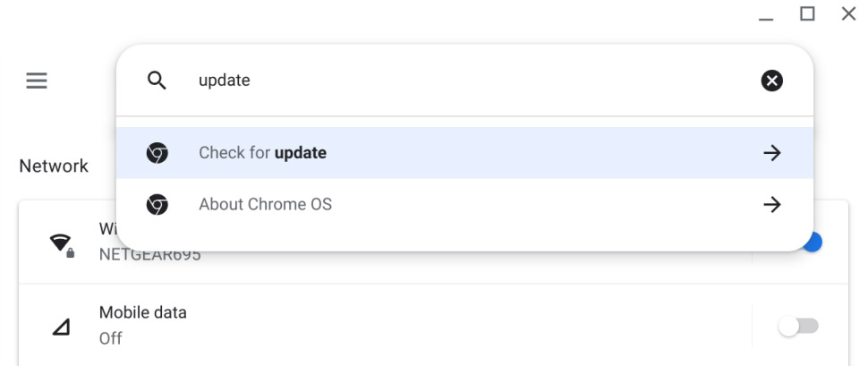
Task: Close the Settings window
Action: pos(848,13)
